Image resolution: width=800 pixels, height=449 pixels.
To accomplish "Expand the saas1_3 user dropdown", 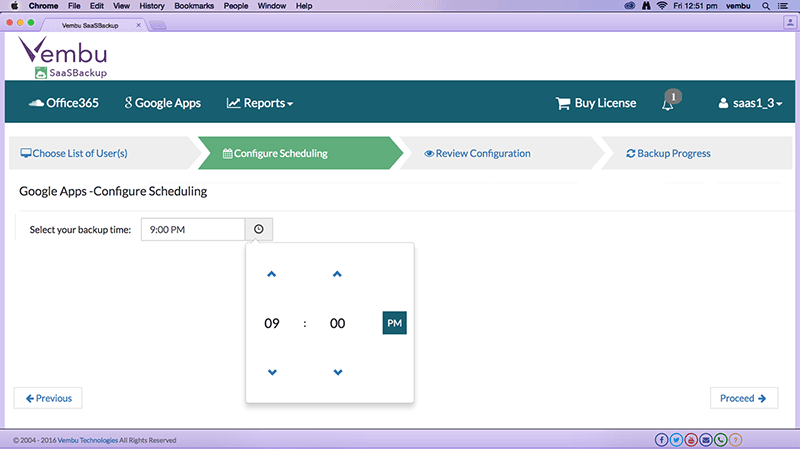I will point(750,103).
